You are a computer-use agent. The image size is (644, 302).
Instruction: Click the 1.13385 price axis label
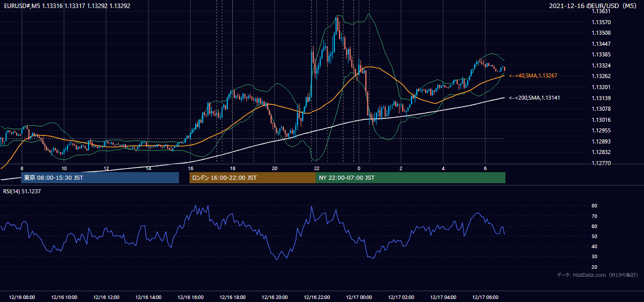coord(602,54)
